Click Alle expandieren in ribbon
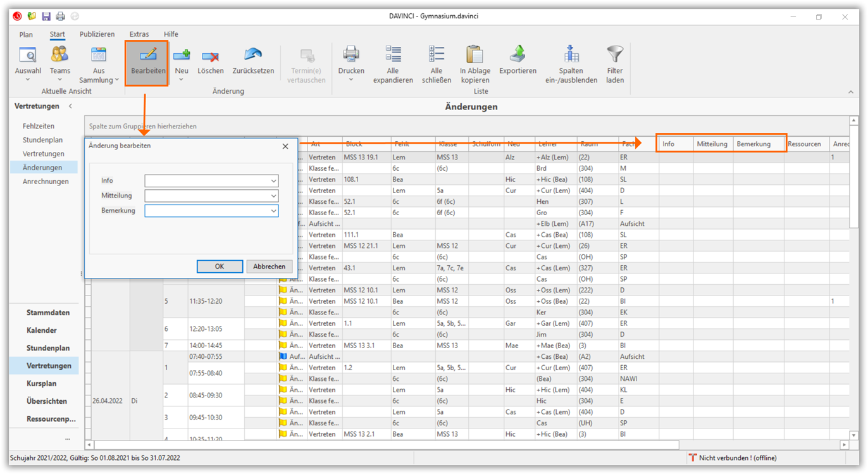Viewport: 868px width, 474px height. click(393, 56)
